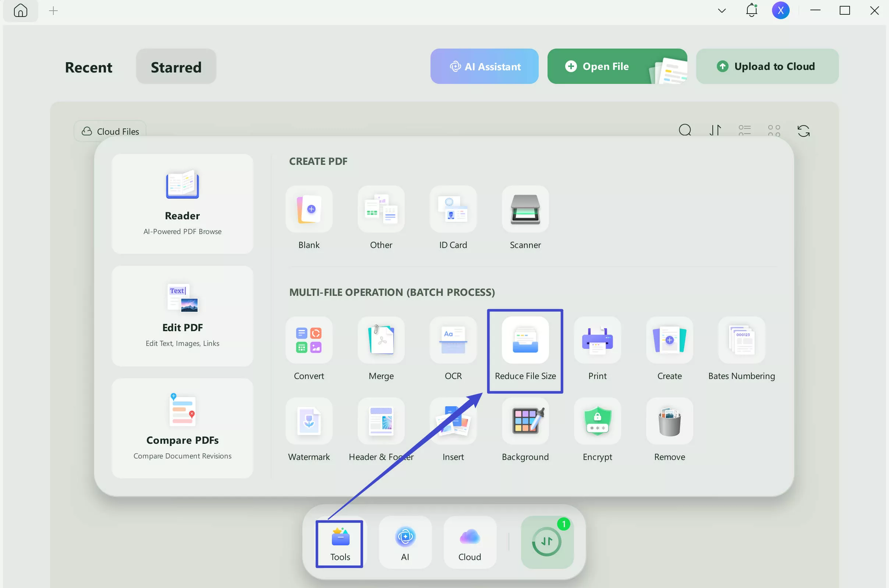The height and width of the screenshot is (588, 889).
Task: Open the Tools panel in bottom dock
Action: (339, 543)
